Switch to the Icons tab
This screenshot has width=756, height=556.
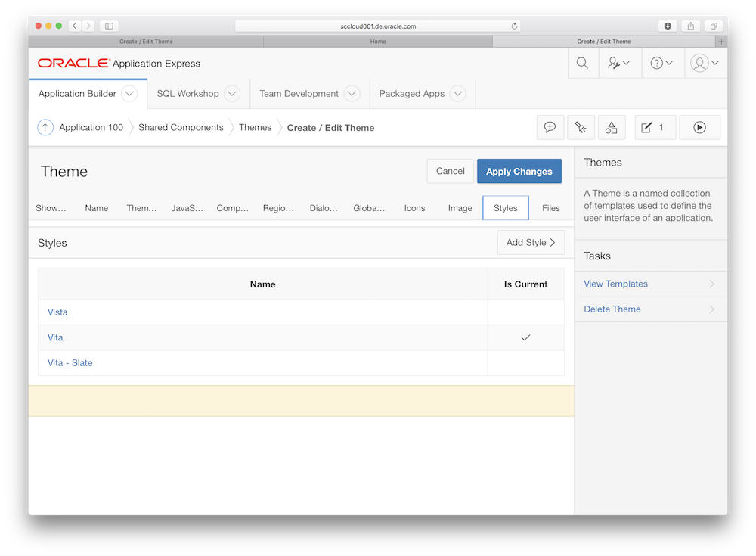[x=414, y=207]
